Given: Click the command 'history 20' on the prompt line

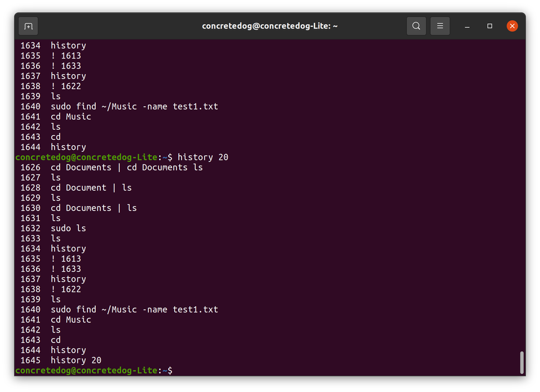Looking at the screenshot, I should point(203,157).
